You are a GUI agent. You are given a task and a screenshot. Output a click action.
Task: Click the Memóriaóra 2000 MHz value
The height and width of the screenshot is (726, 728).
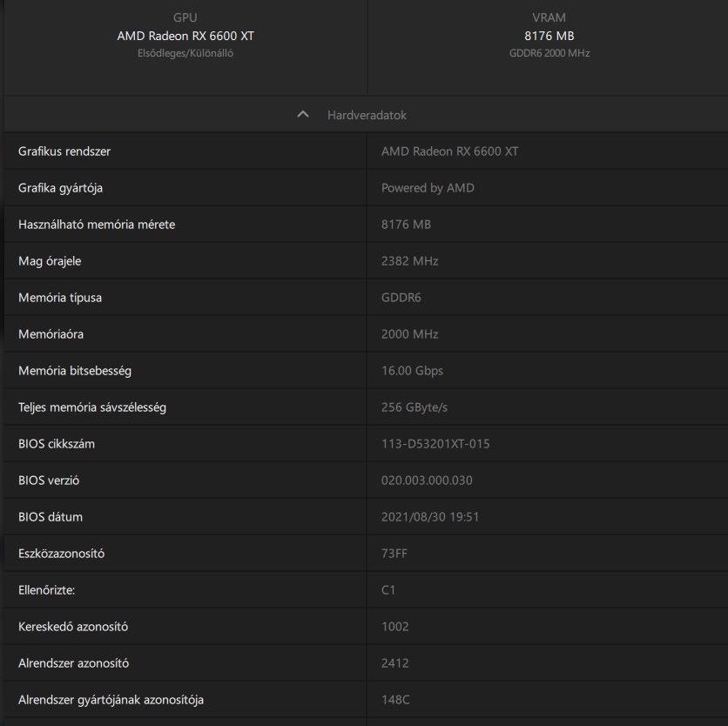tap(409, 334)
